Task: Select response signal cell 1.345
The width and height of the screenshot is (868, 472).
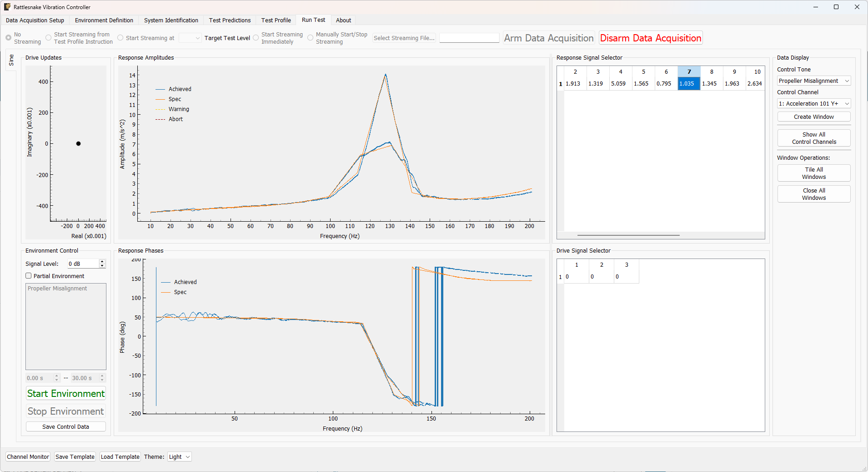Action: click(x=712, y=84)
